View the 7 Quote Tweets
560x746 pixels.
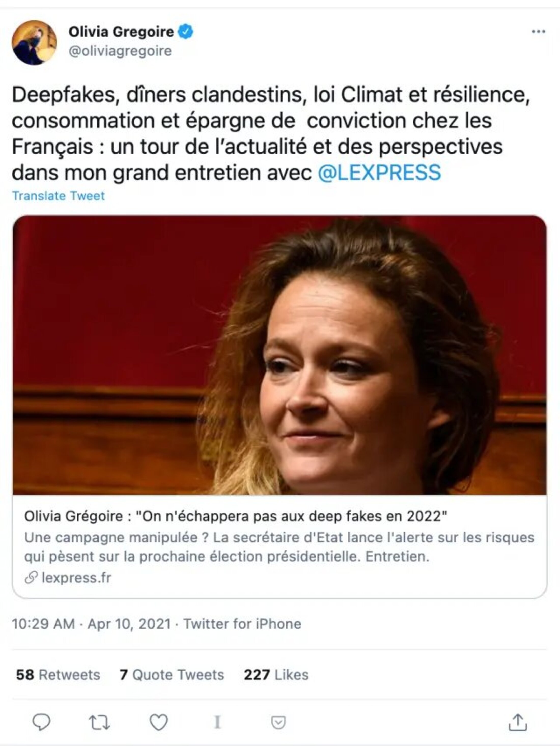coord(172,675)
